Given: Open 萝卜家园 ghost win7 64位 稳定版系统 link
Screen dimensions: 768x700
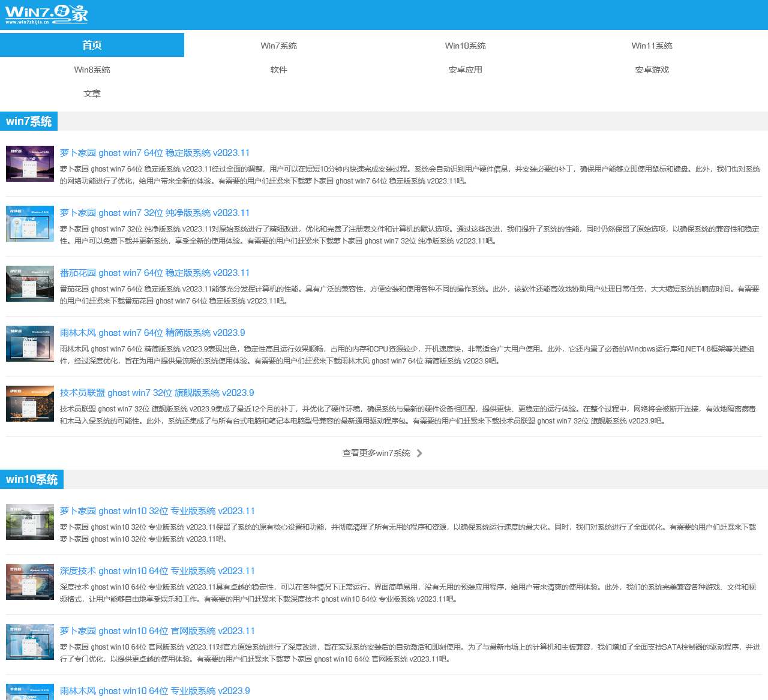Looking at the screenshot, I should (x=155, y=153).
